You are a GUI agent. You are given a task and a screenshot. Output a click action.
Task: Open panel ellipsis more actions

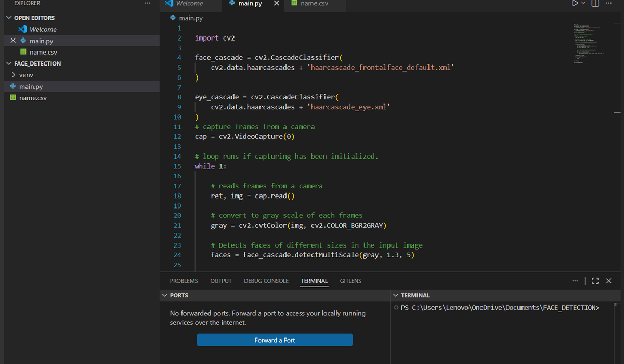click(x=575, y=281)
